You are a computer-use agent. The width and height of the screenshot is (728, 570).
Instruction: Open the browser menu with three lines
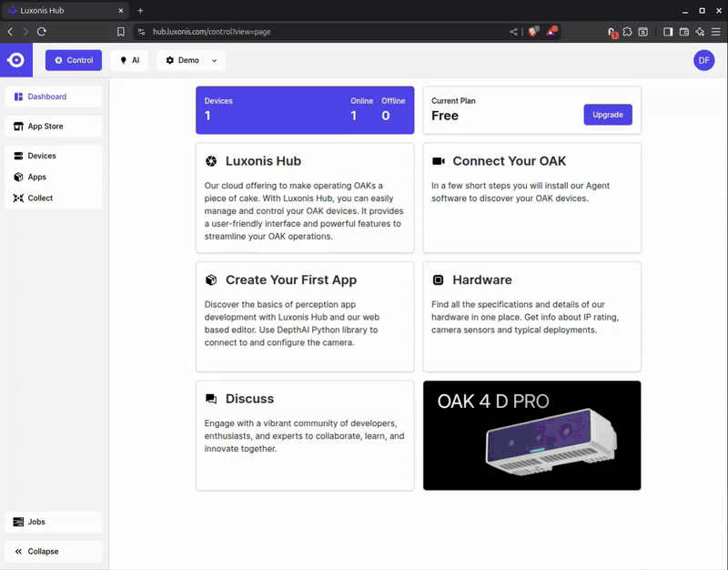(x=716, y=30)
